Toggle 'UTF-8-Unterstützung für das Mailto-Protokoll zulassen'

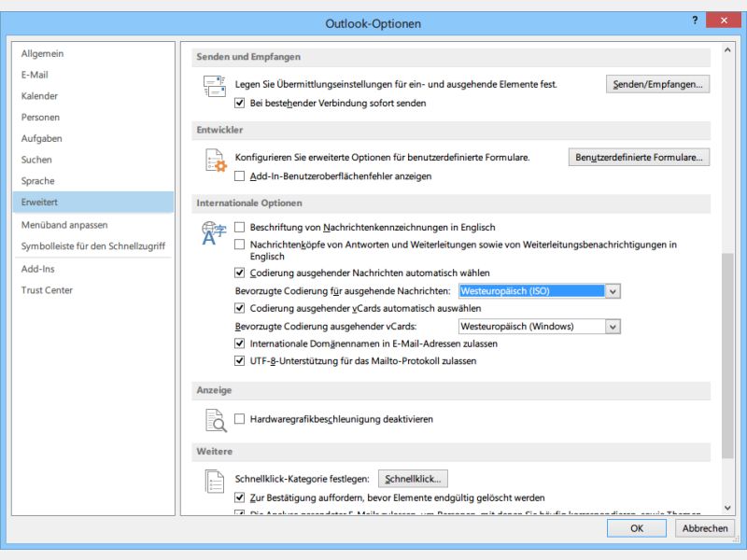click(240, 361)
